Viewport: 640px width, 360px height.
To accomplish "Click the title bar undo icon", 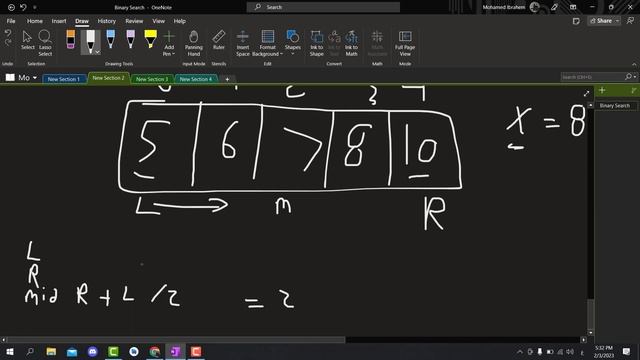I will [23, 7].
